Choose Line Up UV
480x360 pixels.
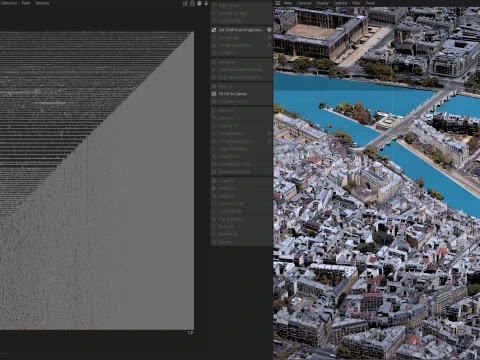[241, 126]
